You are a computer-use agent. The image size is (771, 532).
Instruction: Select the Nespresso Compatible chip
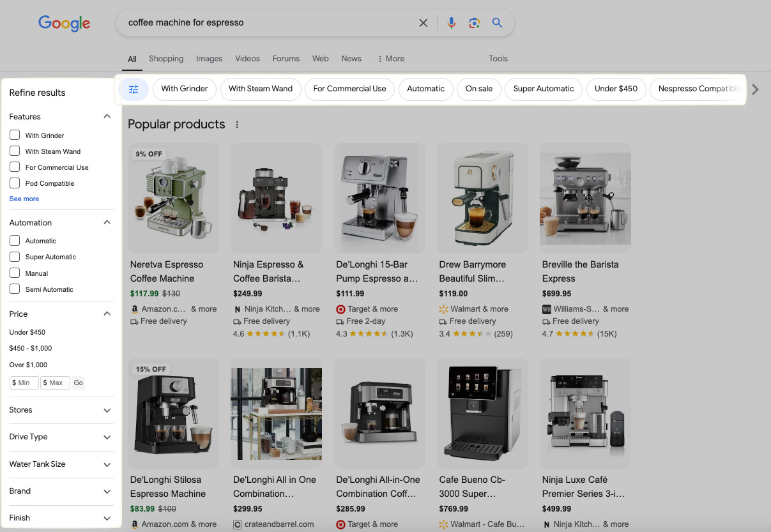coord(698,89)
